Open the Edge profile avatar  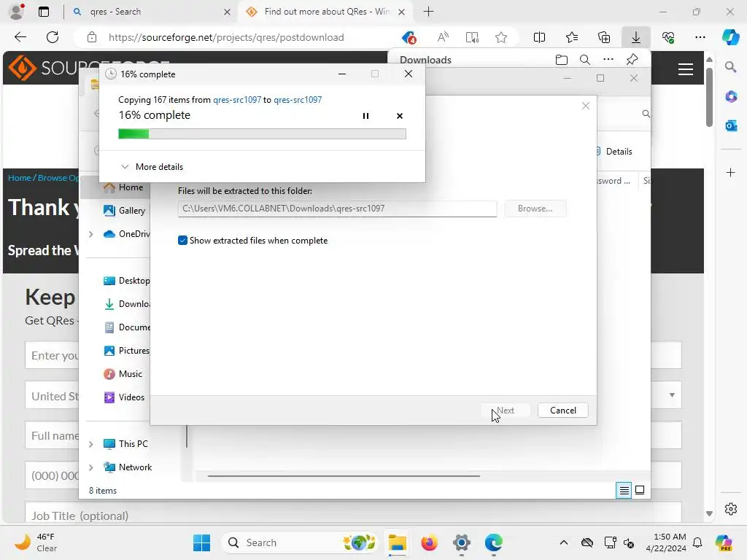[17, 12]
